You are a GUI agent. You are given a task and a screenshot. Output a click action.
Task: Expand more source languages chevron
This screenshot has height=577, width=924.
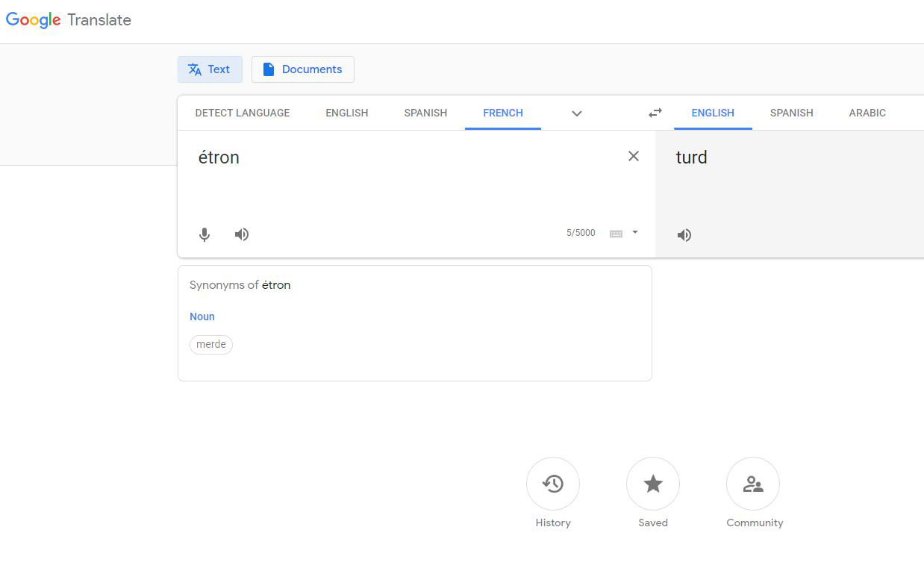pos(576,113)
